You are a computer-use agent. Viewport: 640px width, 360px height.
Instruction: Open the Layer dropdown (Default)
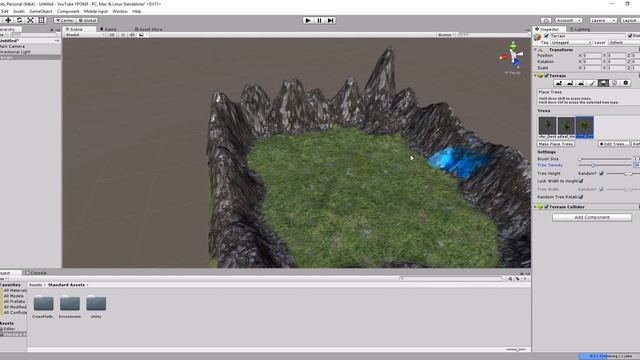pos(623,42)
